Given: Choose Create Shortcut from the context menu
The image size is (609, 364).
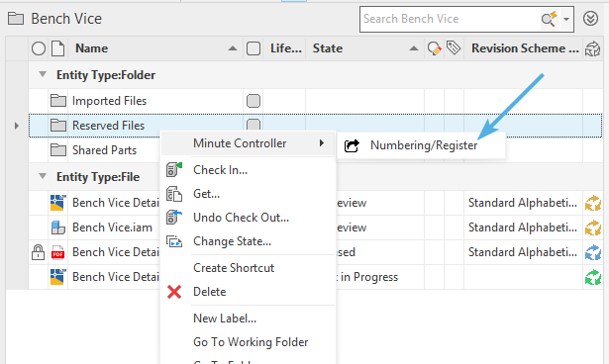Looking at the screenshot, I should (x=234, y=268).
